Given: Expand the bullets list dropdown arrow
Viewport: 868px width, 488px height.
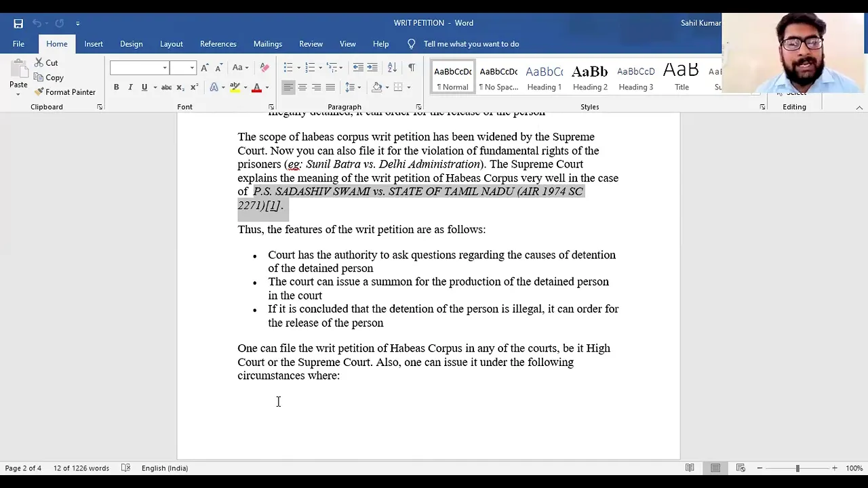Looking at the screenshot, I should [x=298, y=68].
